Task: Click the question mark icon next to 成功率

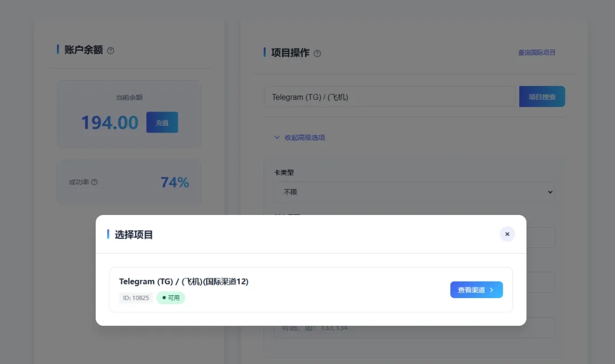Action: (95, 182)
